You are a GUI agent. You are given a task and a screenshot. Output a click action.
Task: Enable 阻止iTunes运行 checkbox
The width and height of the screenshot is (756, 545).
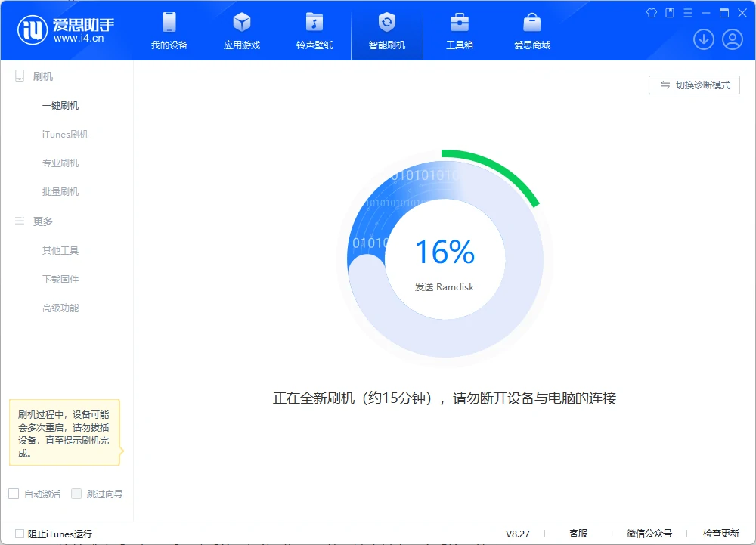(20, 534)
